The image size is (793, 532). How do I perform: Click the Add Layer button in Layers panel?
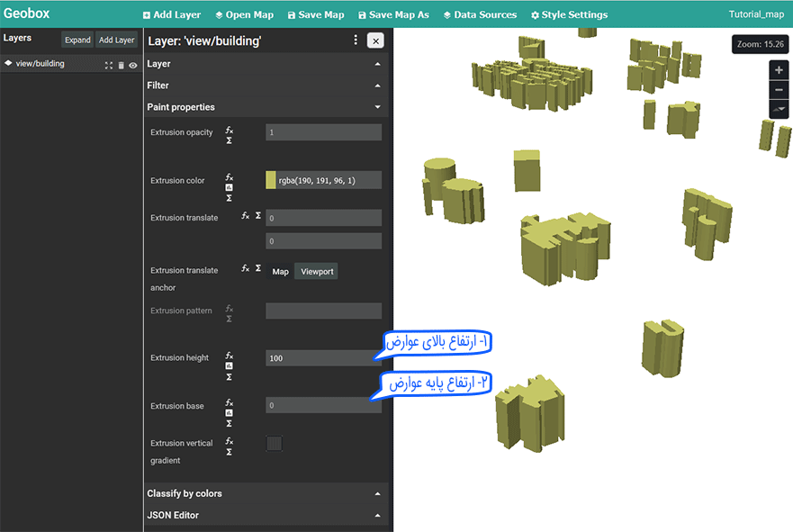click(x=117, y=40)
